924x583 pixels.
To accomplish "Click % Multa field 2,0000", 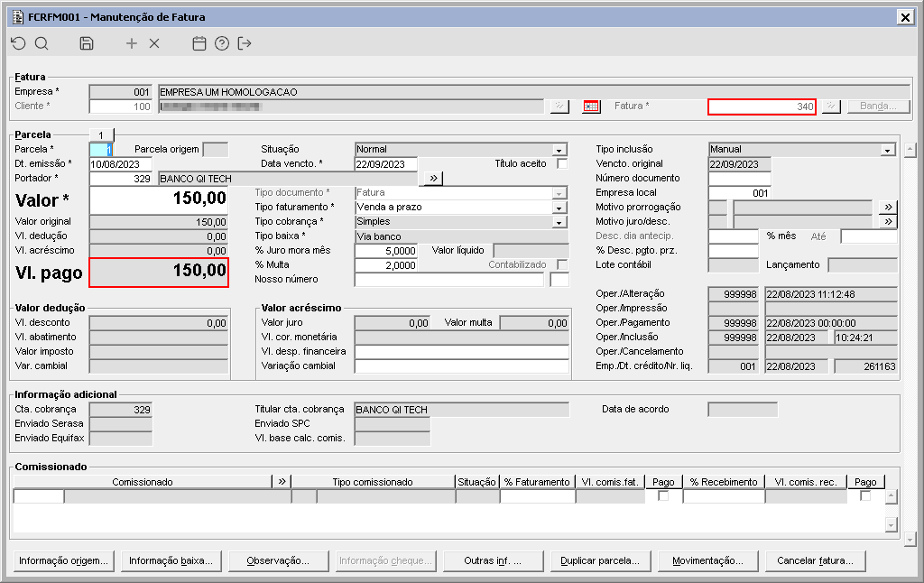I will [386, 265].
